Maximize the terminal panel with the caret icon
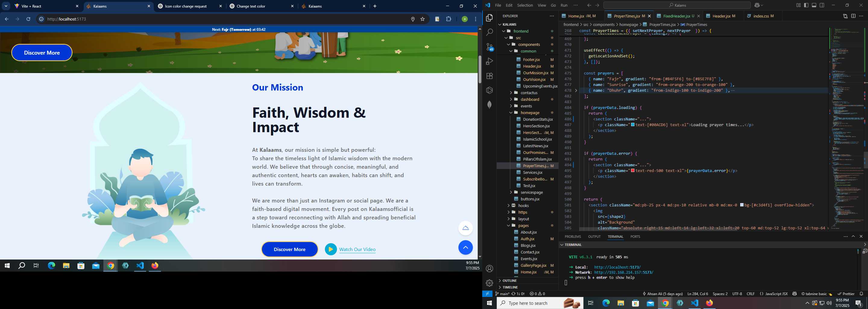This screenshot has height=309, width=868. point(853,237)
